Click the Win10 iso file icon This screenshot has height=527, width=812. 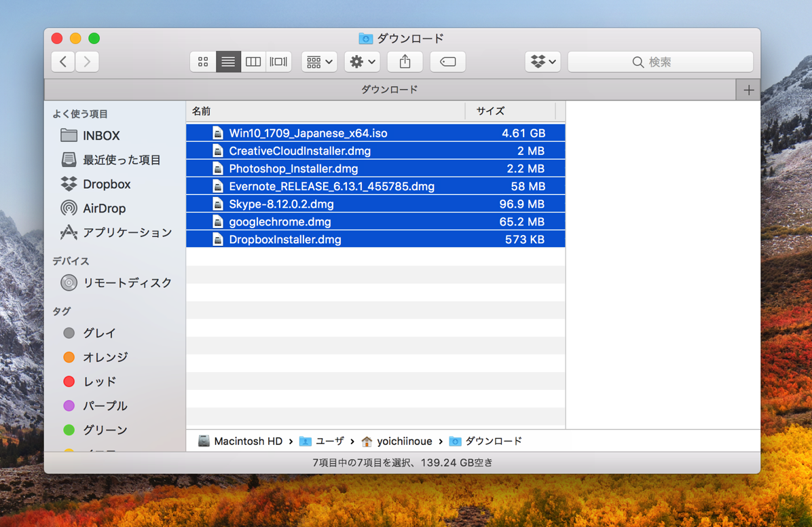[218, 133]
